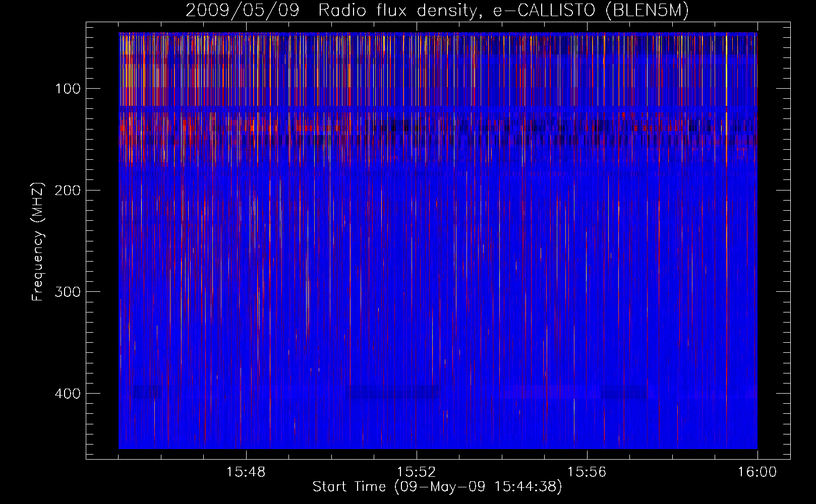The image size is (816, 504).
Task: Select the 'Start Time (09-May-09 15:44:38)' label
Action: tap(437, 487)
